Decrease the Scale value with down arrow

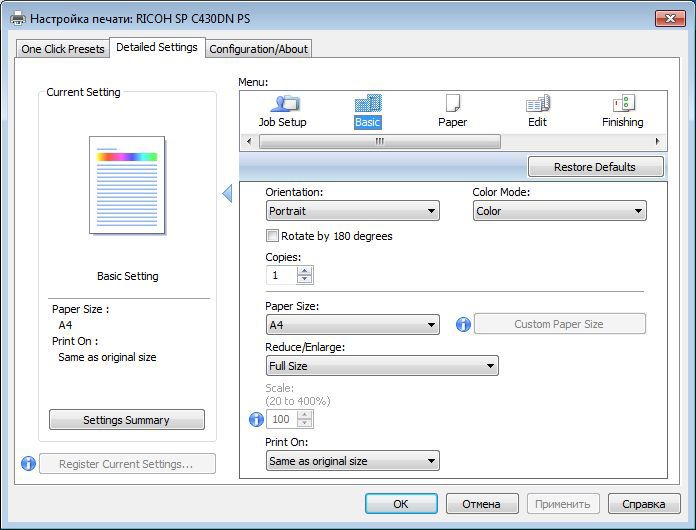pyautogui.click(x=304, y=423)
